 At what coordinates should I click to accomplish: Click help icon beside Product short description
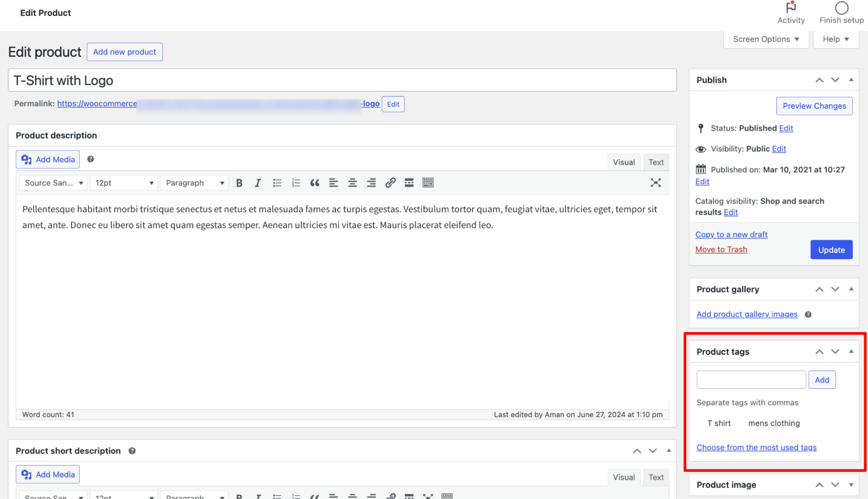[x=132, y=451]
